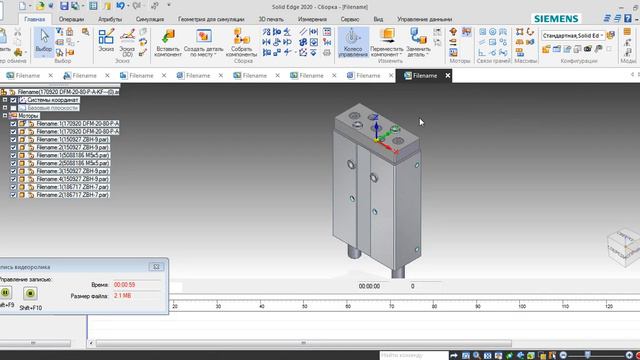Click the timeline horizontal scrollbar
The image size is (640, 360).
click(303, 343)
